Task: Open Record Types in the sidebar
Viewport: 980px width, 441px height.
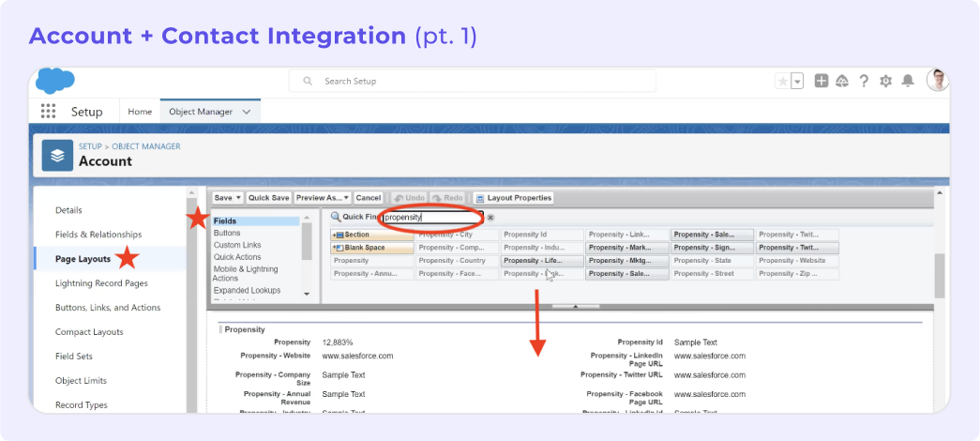Action: (82, 405)
